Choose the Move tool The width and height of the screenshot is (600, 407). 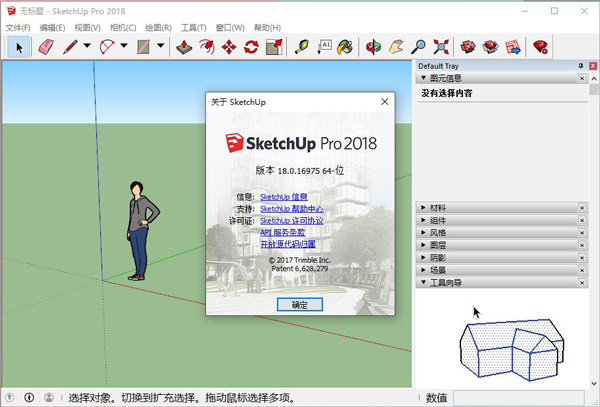tap(229, 47)
